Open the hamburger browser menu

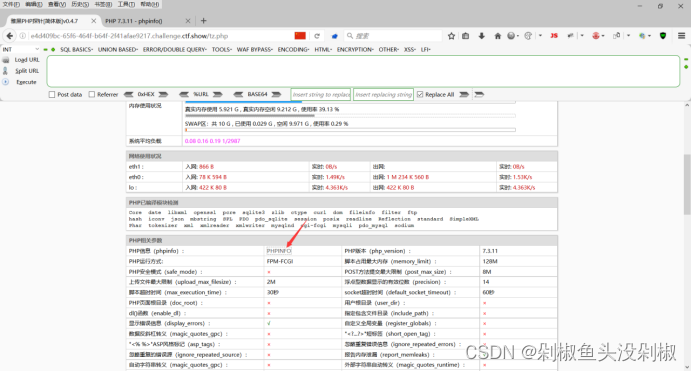tap(681, 36)
